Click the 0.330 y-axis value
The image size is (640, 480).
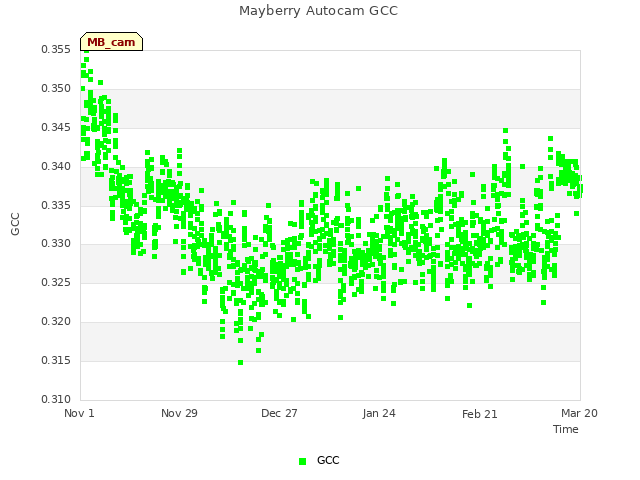(56, 244)
